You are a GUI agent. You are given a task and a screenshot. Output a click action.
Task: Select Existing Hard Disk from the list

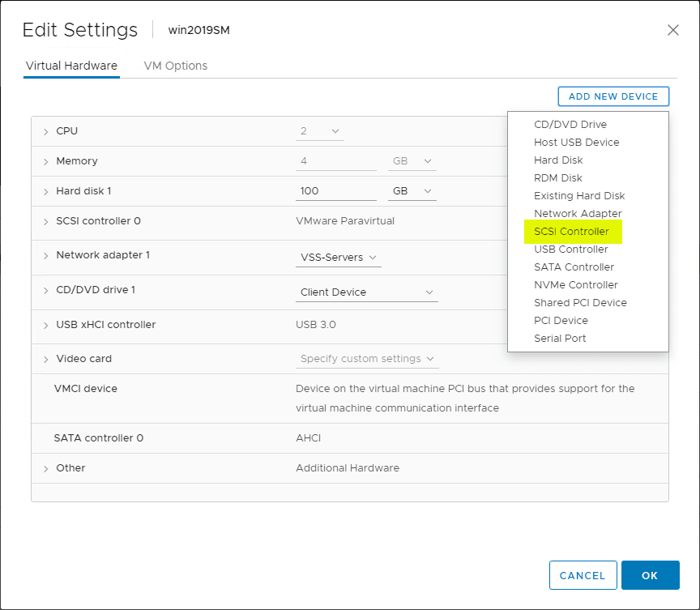[x=578, y=195]
